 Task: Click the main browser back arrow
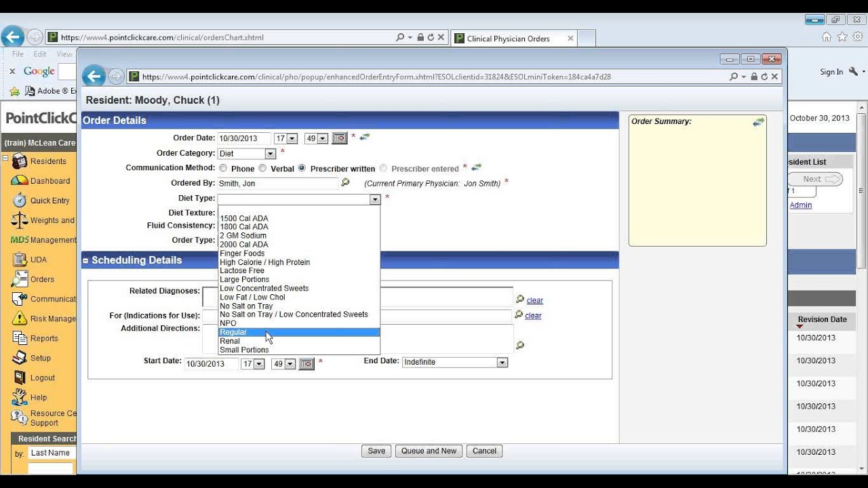pos(12,37)
